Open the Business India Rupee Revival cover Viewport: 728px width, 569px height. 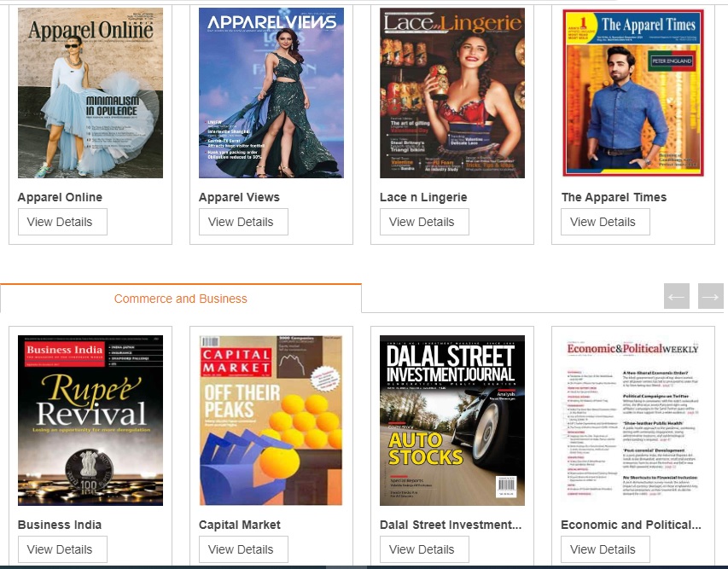click(90, 421)
